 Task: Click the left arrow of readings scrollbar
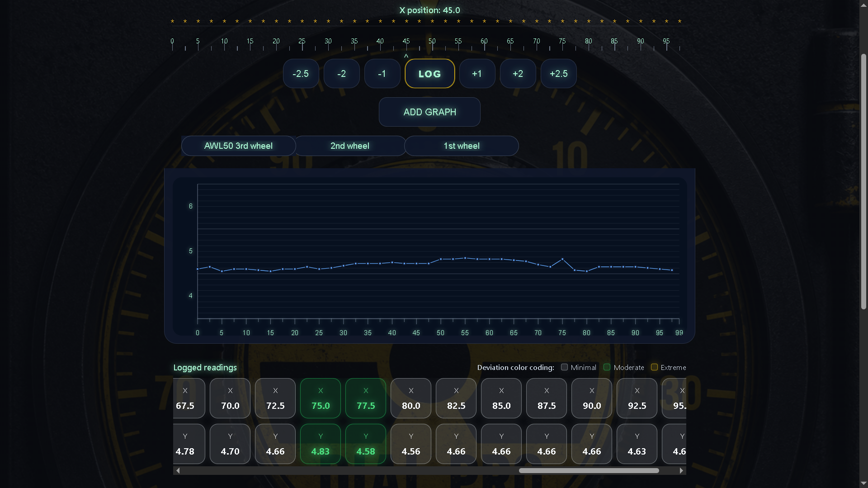(x=178, y=471)
